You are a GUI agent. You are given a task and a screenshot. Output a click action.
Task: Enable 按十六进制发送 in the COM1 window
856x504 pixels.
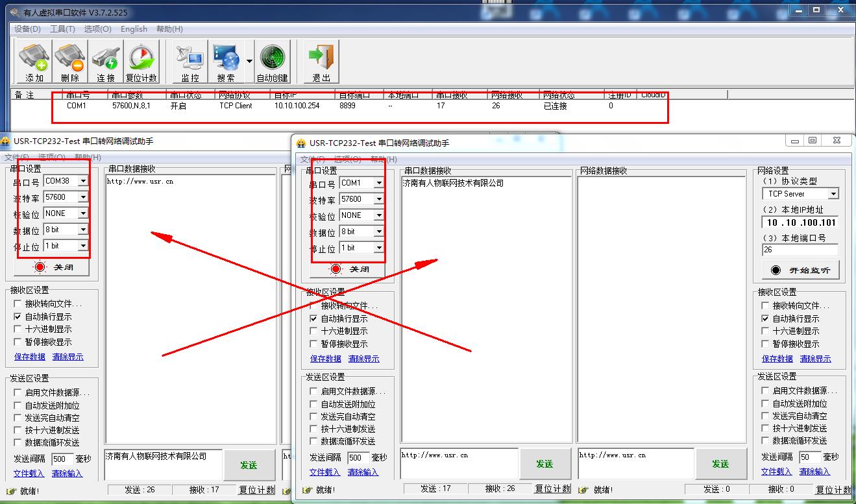(315, 429)
